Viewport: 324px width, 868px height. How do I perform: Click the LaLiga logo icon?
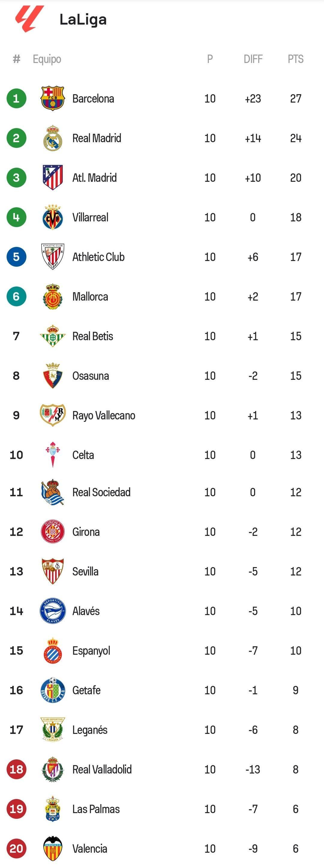tap(30, 19)
